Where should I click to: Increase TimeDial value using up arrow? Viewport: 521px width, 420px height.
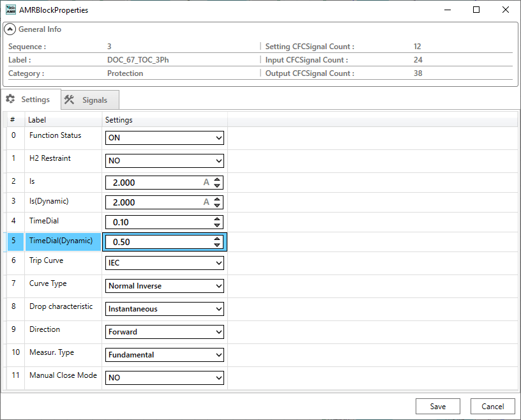click(x=218, y=219)
